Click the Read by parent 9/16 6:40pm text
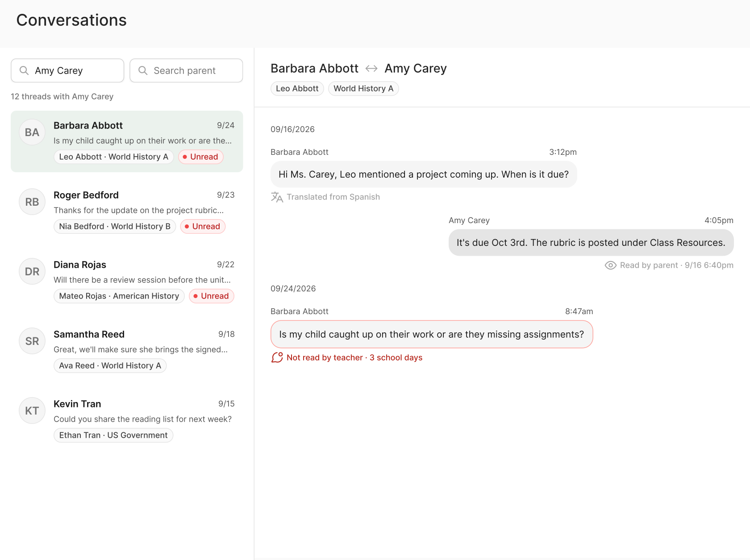The height and width of the screenshot is (560, 750). 677,265
